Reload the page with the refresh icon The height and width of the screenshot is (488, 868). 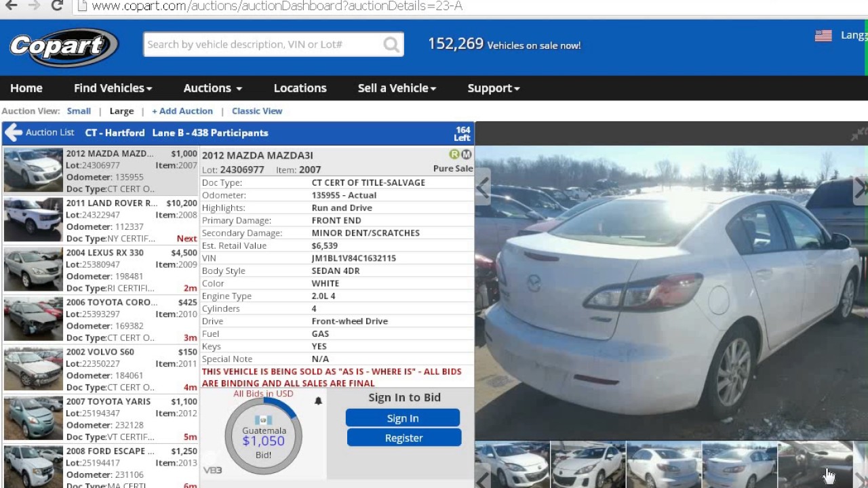[57, 6]
